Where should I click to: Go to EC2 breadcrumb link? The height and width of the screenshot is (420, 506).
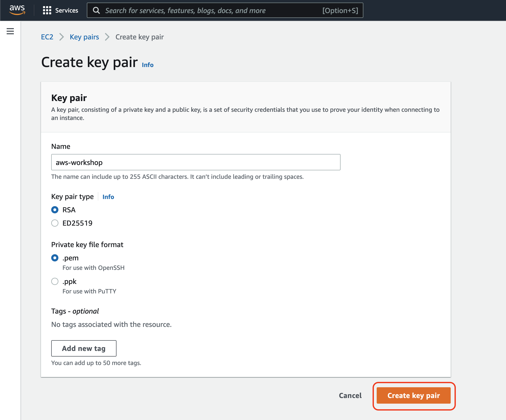(x=47, y=37)
